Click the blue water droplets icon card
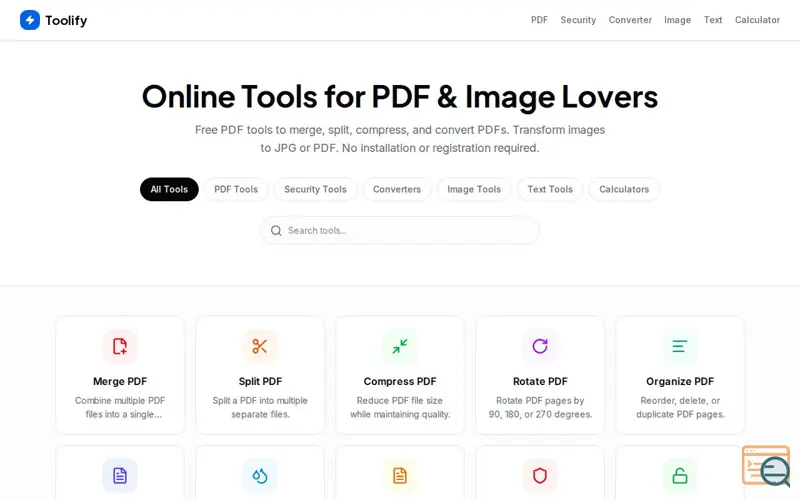The image size is (800, 500). 260,473
